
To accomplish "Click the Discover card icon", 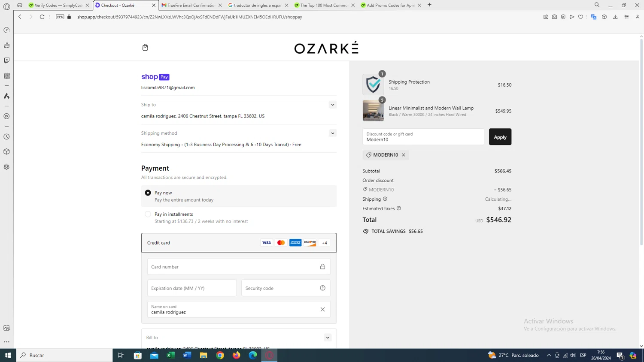I will (310, 243).
